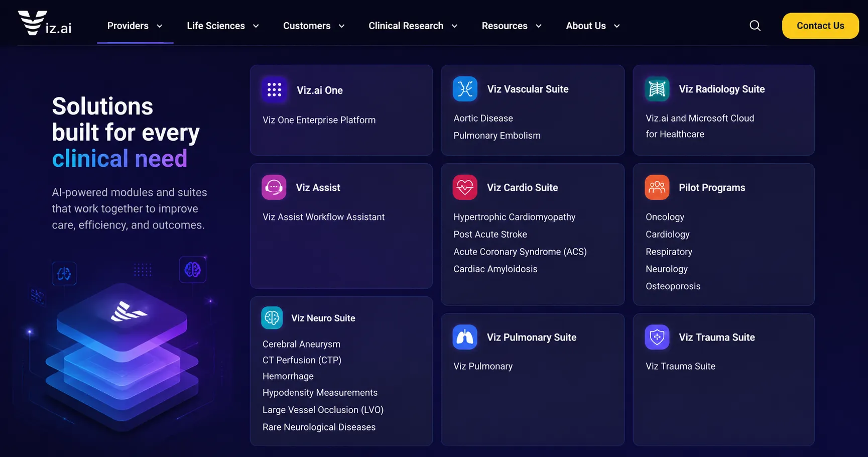Expand the Life Sciences chevron
The width and height of the screenshot is (868, 457).
point(256,26)
